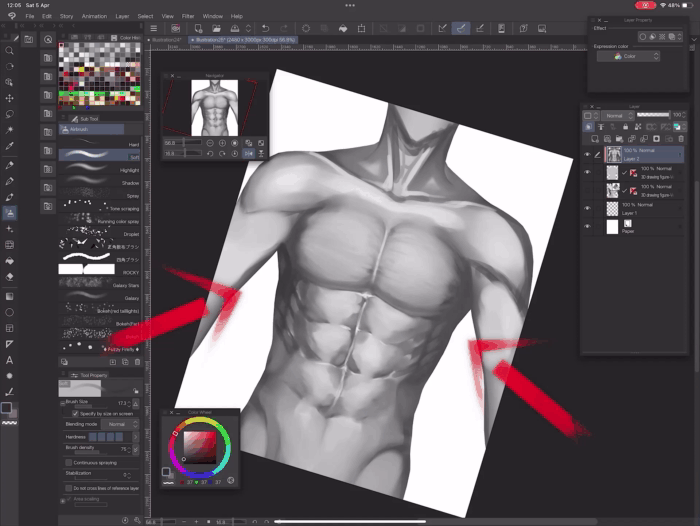This screenshot has width=700, height=526.
Task: Toggle visibility of the Paper layer
Action: [x=587, y=227]
